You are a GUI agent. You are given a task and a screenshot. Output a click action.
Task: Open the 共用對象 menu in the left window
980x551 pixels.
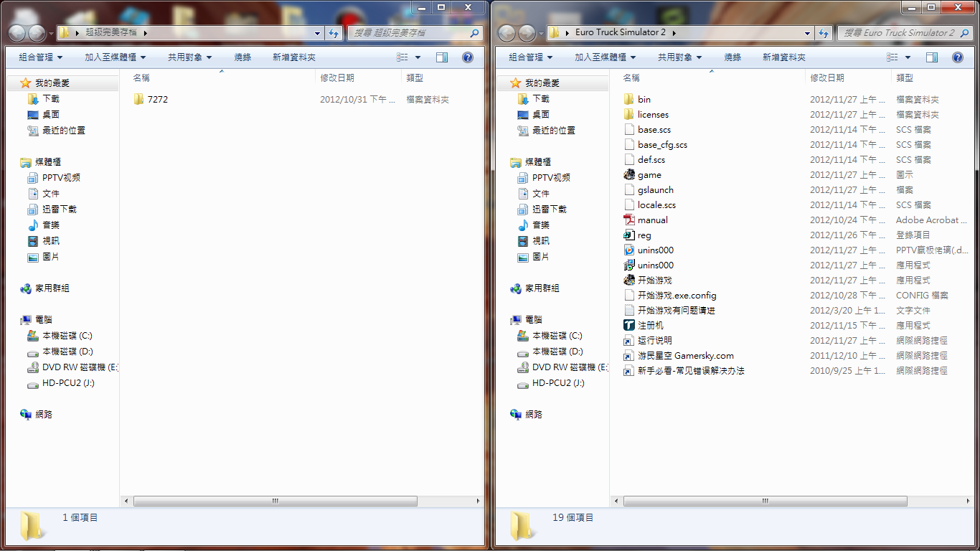click(x=189, y=57)
